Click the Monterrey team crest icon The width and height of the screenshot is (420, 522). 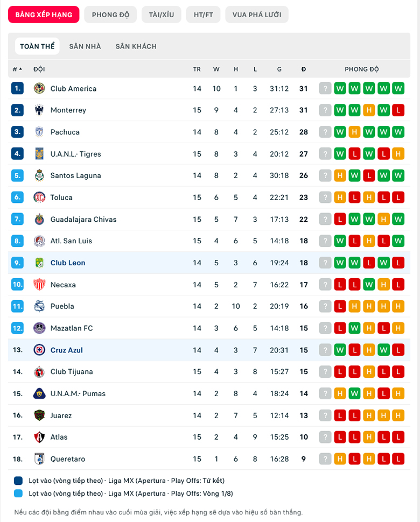pos(39,110)
